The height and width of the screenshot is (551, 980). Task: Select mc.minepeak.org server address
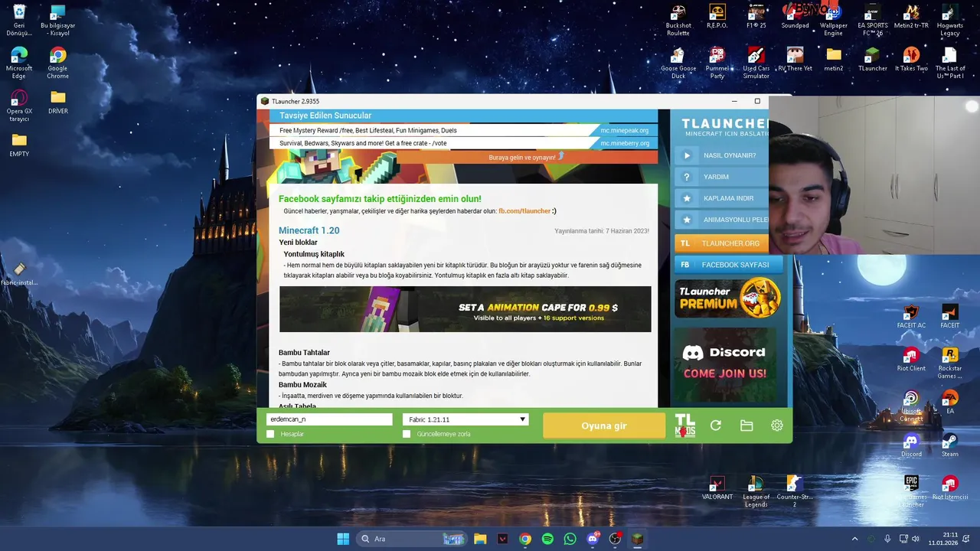pos(624,130)
